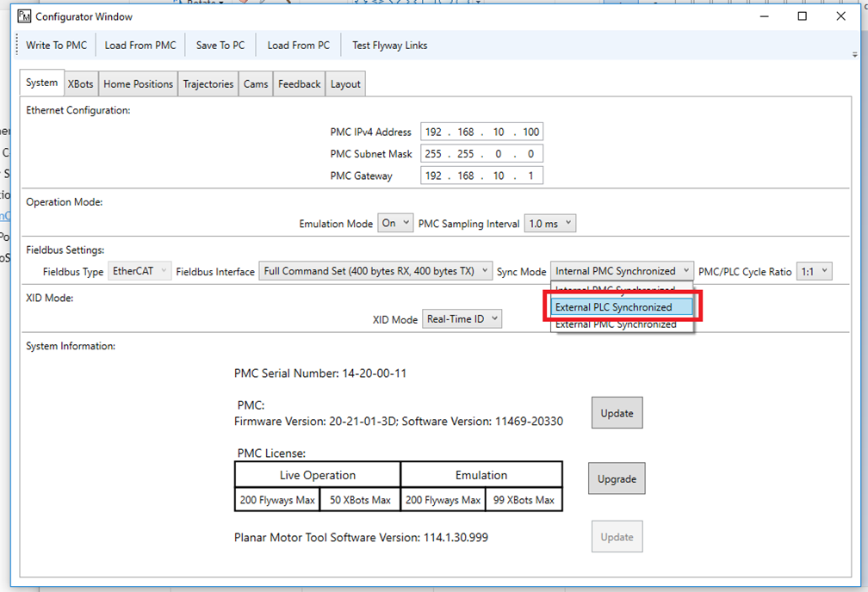Open the Cams tab
This screenshot has height=592, width=868.
[256, 84]
